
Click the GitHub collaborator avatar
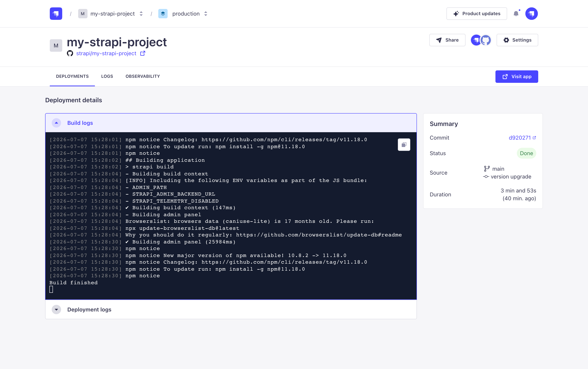pos(486,40)
